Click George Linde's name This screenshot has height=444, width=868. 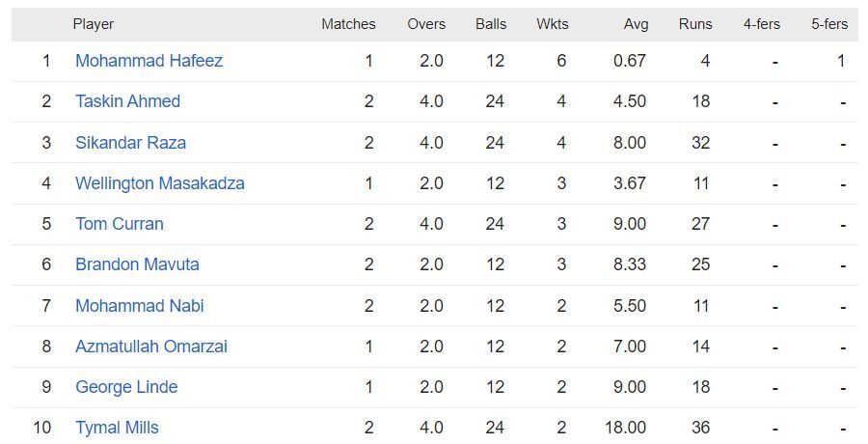coord(126,387)
